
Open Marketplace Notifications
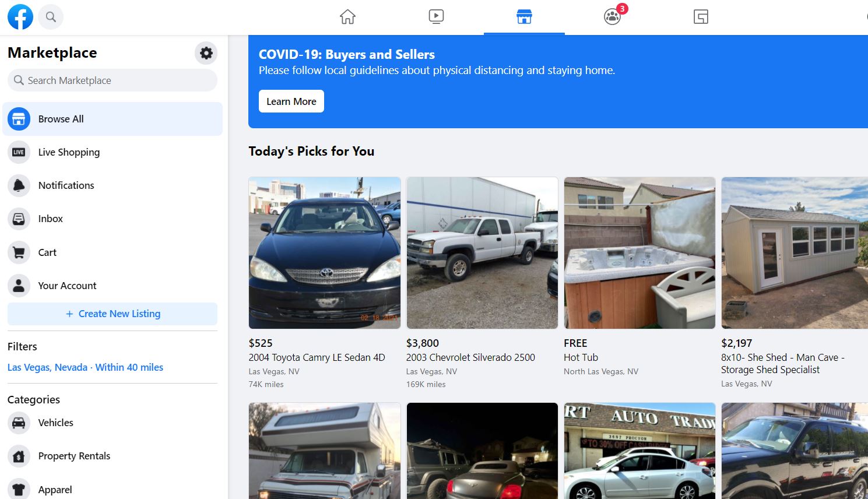pos(113,185)
